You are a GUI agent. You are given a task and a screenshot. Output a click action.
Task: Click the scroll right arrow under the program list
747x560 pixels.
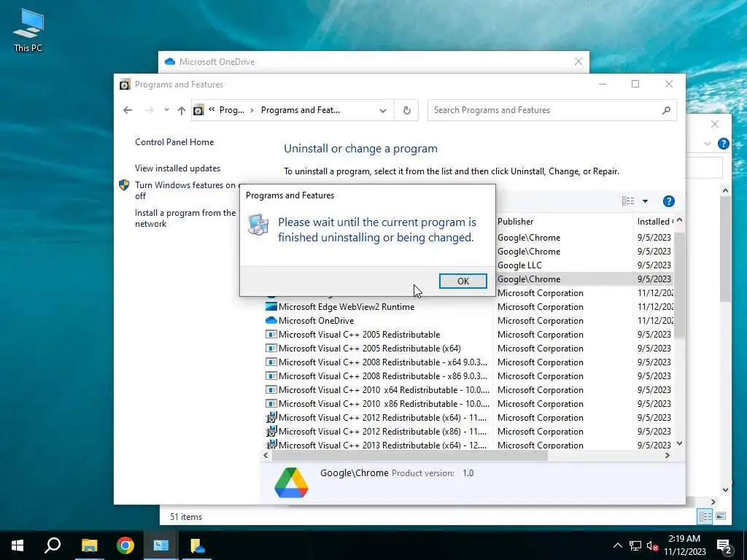pyautogui.click(x=667, y=455)
